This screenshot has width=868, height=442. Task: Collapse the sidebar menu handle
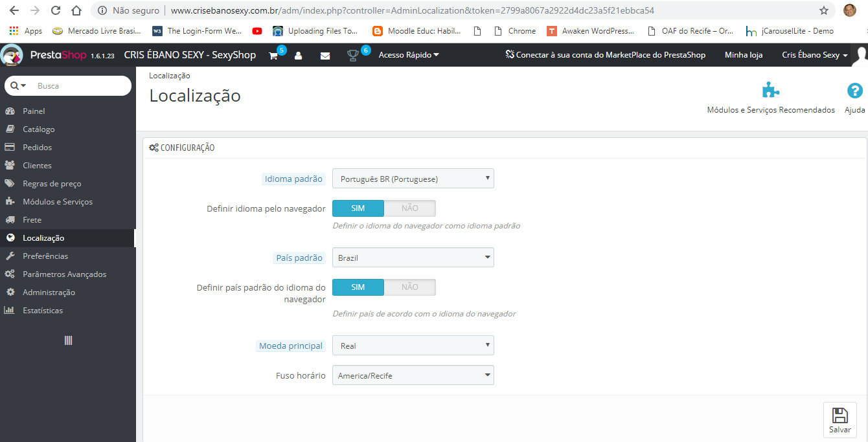(68, 340)
